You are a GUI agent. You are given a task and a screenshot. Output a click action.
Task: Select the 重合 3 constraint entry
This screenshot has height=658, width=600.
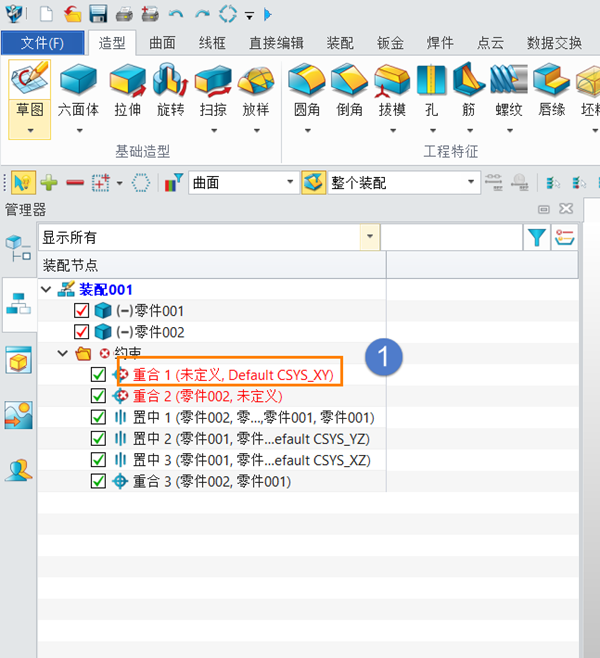(212, 481)
